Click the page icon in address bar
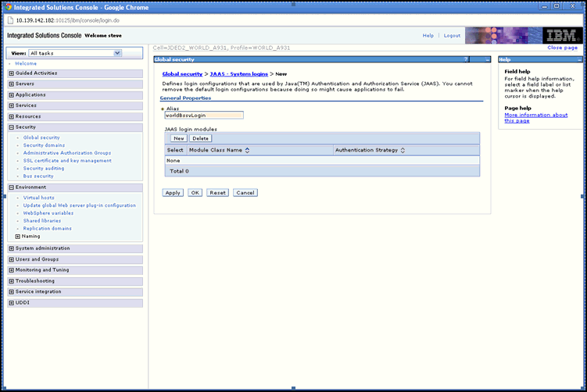Screen dimensions: 587x392 [10, 20]
